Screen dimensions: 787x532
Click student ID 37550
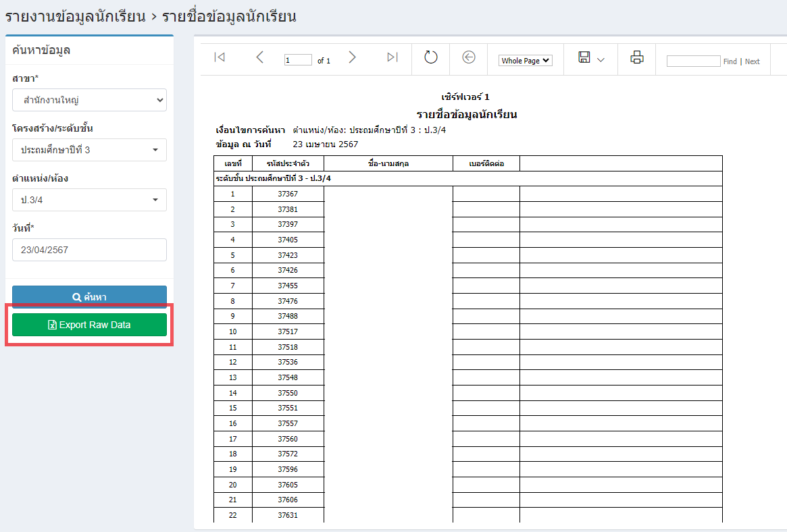point(288,393)
